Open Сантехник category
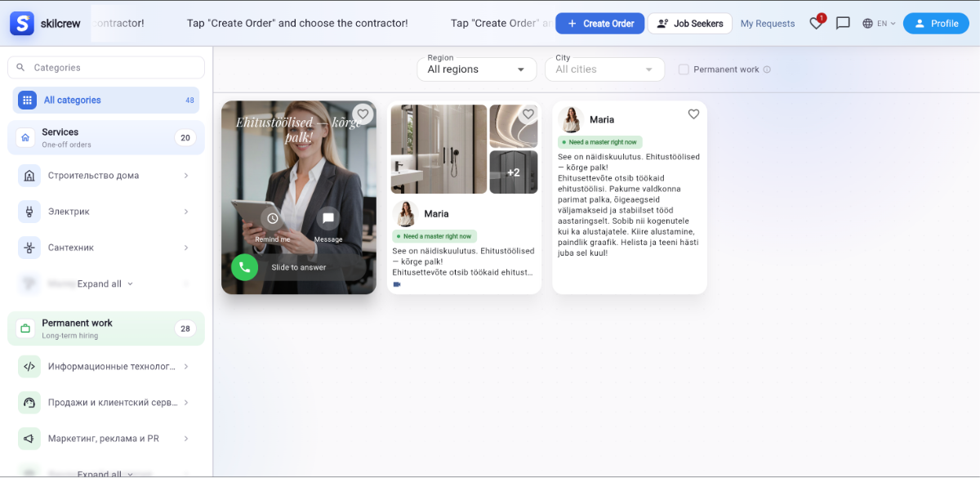This screenshot has width=980, height=478. (x=106, y=248)
